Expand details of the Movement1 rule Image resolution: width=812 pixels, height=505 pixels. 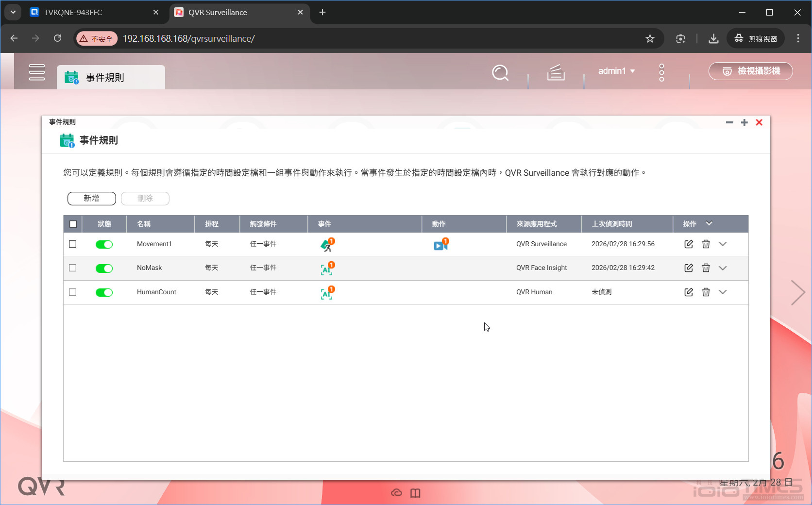pos(723,244)
